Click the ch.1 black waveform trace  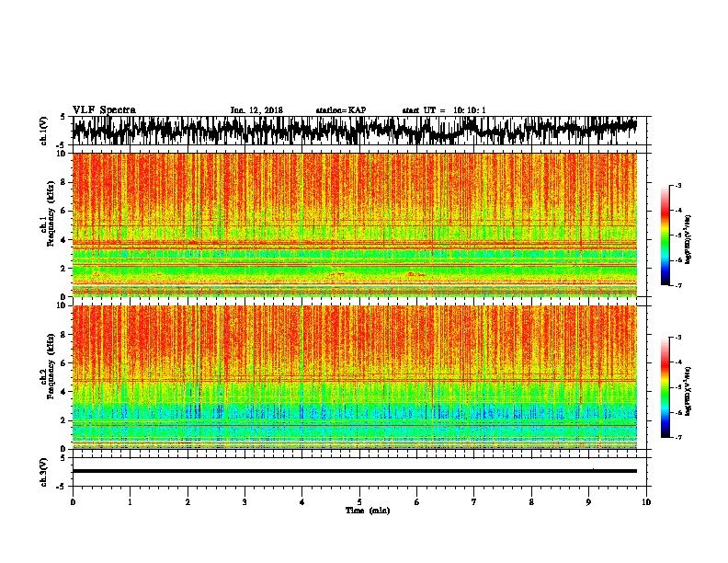click(354, 131)
